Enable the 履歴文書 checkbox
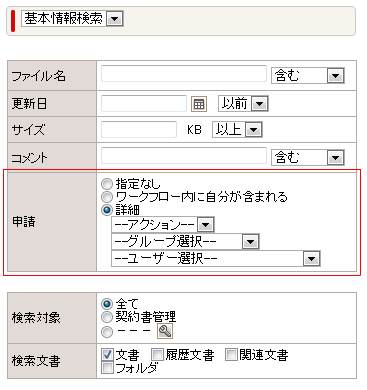This screenshot has width=367, height=390. tap(157, 355)
